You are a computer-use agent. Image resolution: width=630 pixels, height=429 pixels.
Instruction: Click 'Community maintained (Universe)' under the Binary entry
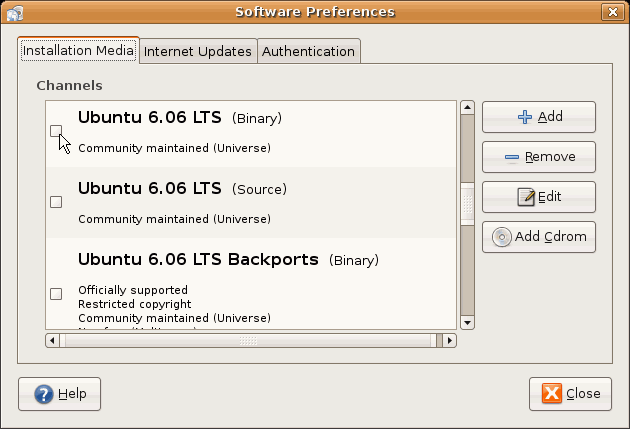(174, 148)
